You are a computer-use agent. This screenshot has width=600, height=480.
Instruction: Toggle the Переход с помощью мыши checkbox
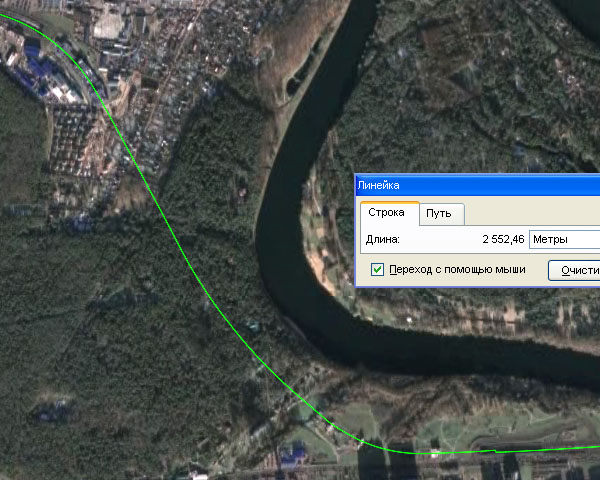pos(377,269)
